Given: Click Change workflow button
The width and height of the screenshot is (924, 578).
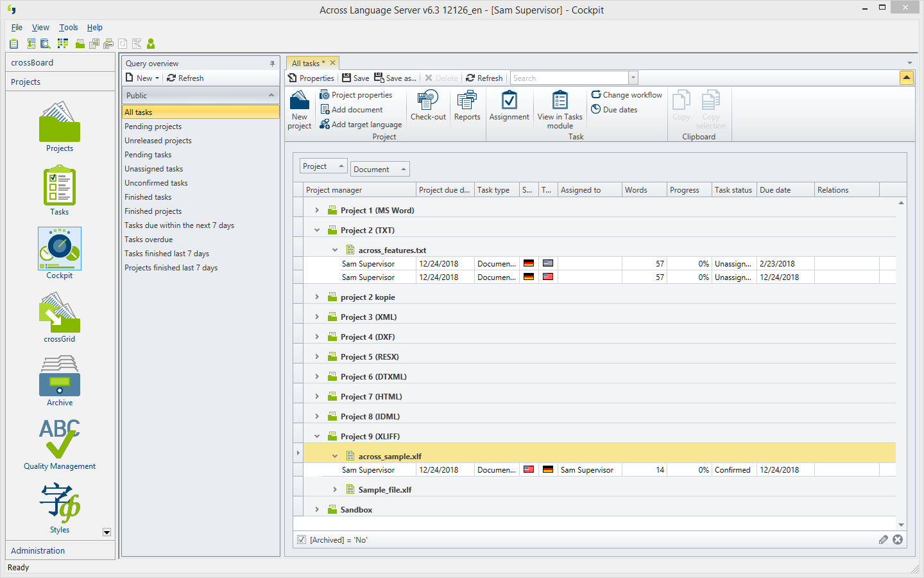Looking at the screenshot, I should click(627, 95).
